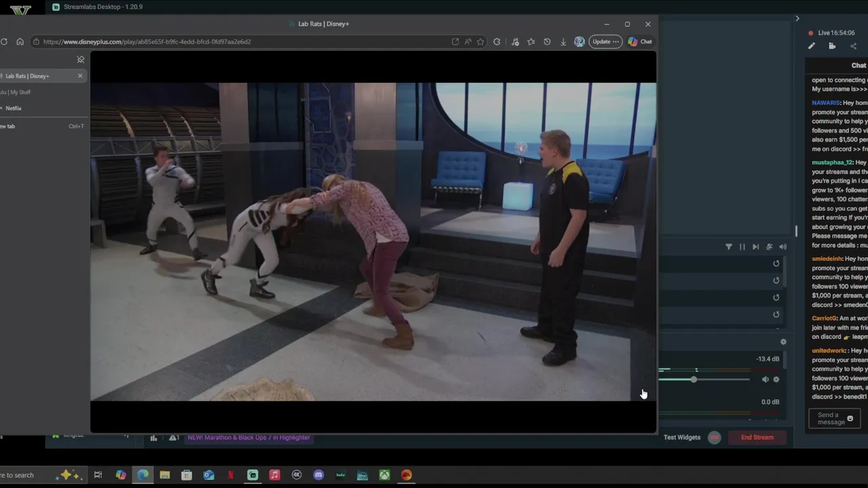Toggle recent events sound speaker icon
The height and width of the screenshot is (488, 868).
pyautogui.click(x=783, y=247)
